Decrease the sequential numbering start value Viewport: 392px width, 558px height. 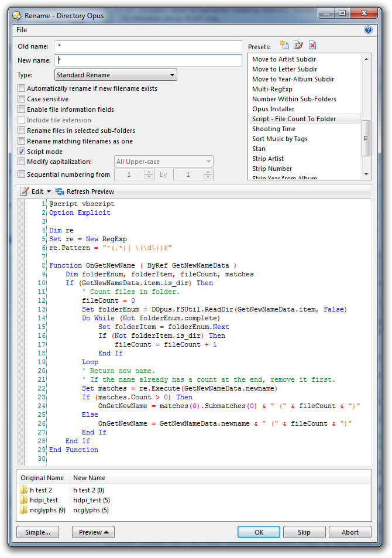coord(149,177)
